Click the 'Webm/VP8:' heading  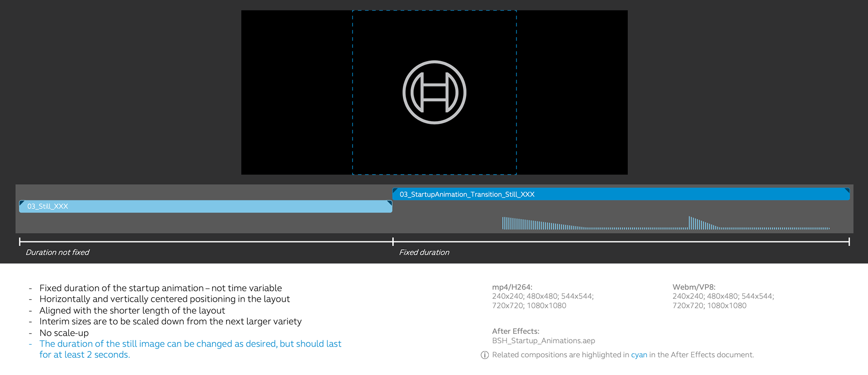click(694, 287)
